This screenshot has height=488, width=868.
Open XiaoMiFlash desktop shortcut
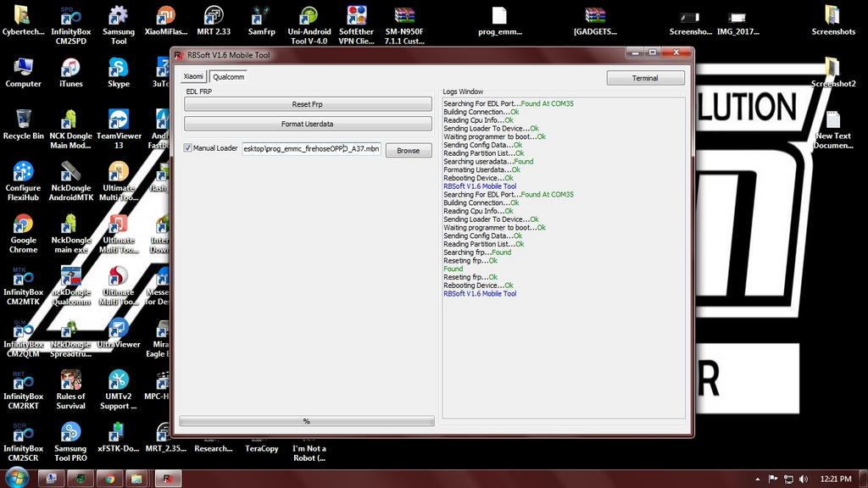click(166, 21)
